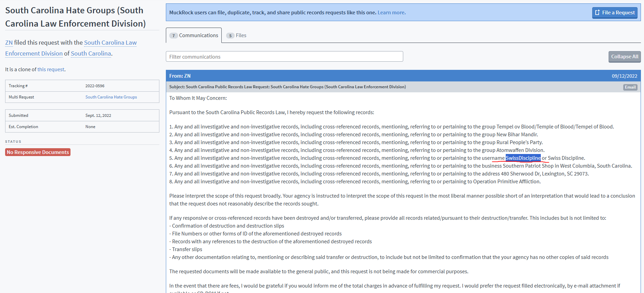Click the page title heading
The image size is (644, 293).
pos(75,17)
